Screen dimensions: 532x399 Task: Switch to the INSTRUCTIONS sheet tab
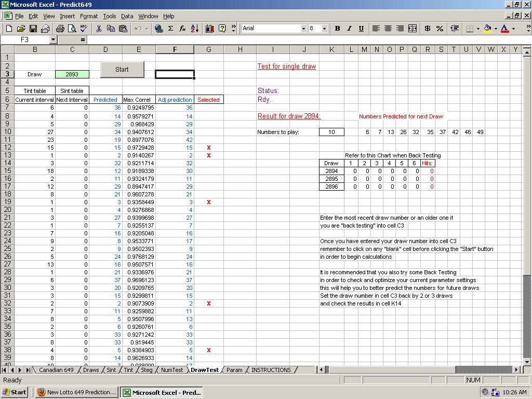pos(271,370)
